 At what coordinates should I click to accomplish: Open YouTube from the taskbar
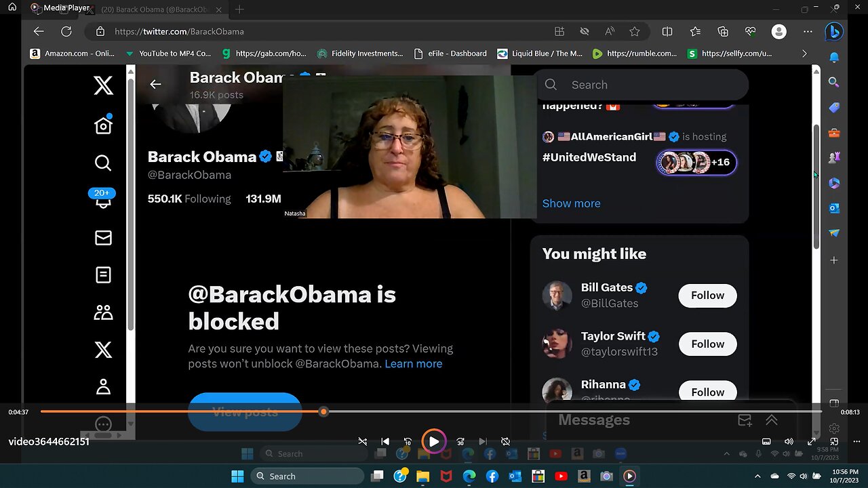tap(561, 476)
